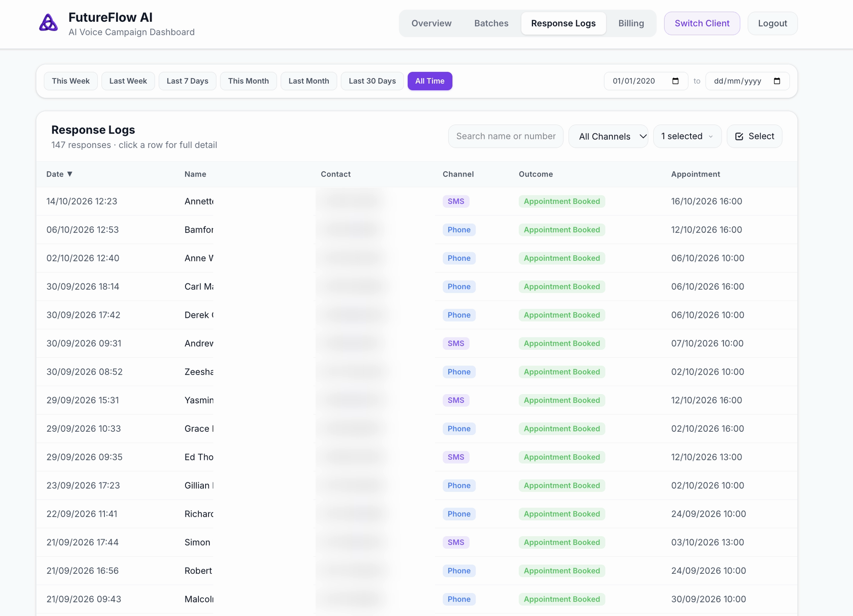Click the Channel column header
853x616 pixels.
pyautogui.click(x=458, y=174)
